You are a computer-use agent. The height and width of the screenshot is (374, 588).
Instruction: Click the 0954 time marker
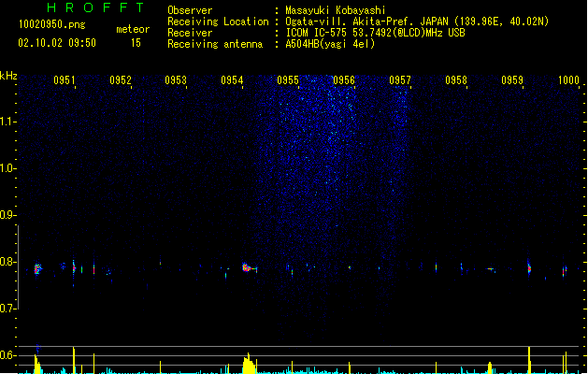tap(232, 80)
